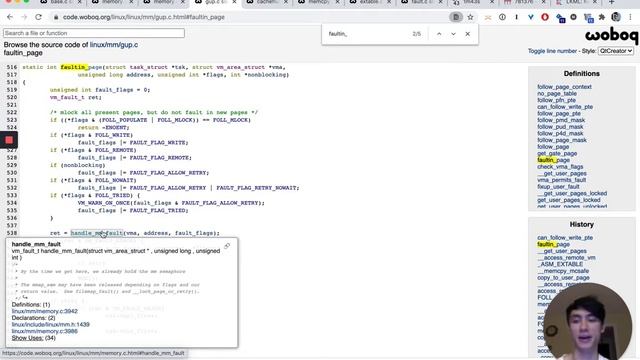
Task: Jump to follow_pfn_pte definition
Action: 556,100
